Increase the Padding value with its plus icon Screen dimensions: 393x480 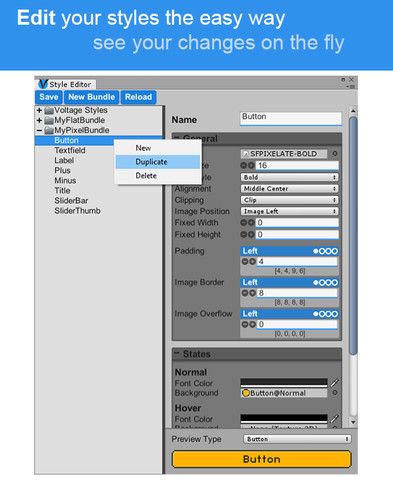[252, 262]
